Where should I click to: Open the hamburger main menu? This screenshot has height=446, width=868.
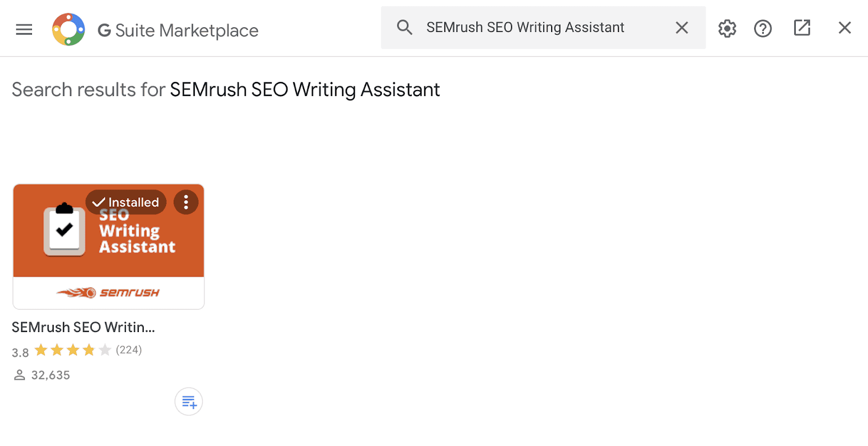[24, 29]
